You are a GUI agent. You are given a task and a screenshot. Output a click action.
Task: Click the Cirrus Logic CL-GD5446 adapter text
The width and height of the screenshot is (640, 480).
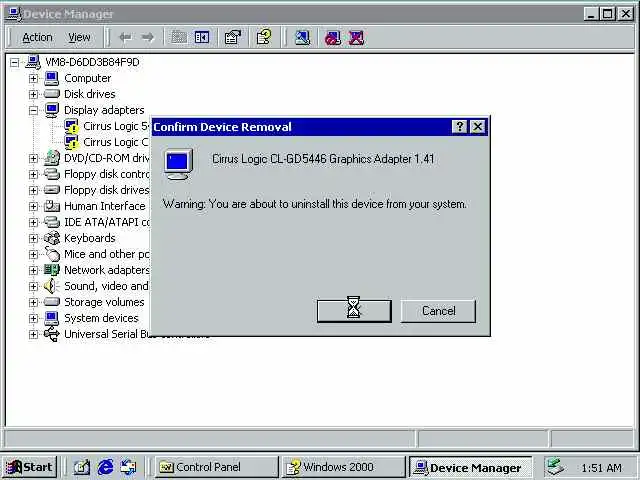click(323, 159)
